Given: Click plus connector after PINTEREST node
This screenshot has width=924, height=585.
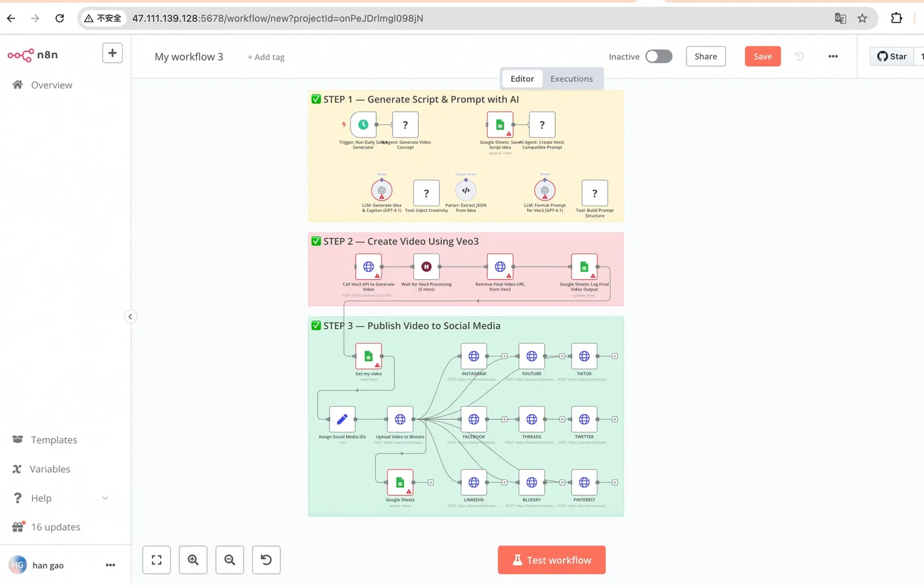Looking at the screenshot, I should click(614, 483).
